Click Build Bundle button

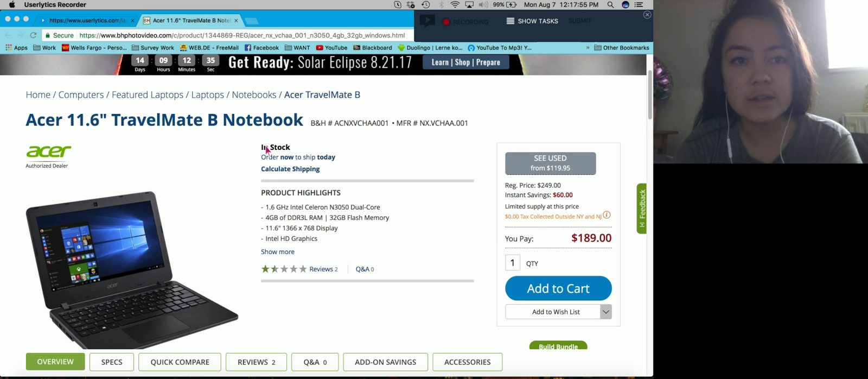558,346
